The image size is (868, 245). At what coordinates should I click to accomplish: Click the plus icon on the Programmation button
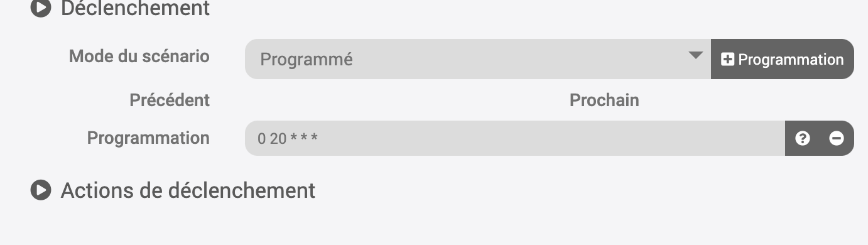tap(728, 60)
